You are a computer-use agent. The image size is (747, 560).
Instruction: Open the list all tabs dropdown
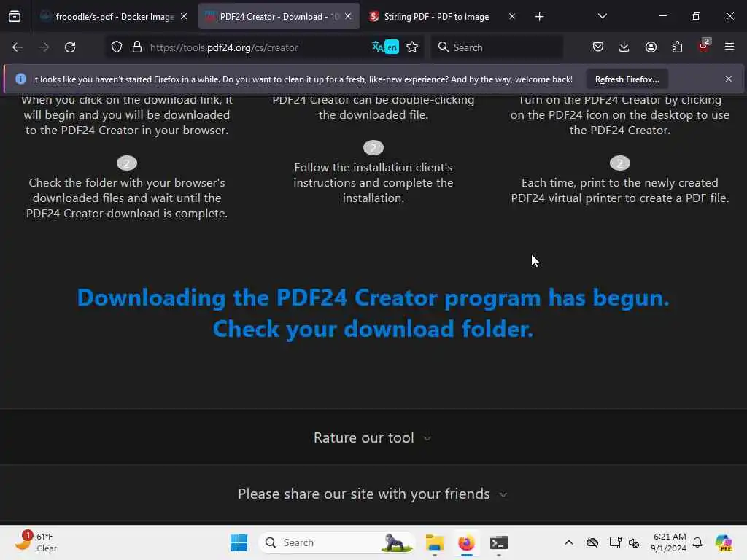coord(603,17)
